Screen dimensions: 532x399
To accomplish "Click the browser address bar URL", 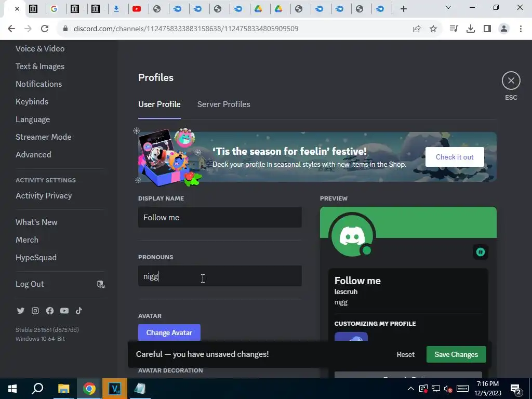I will click(x=186, y=29).
